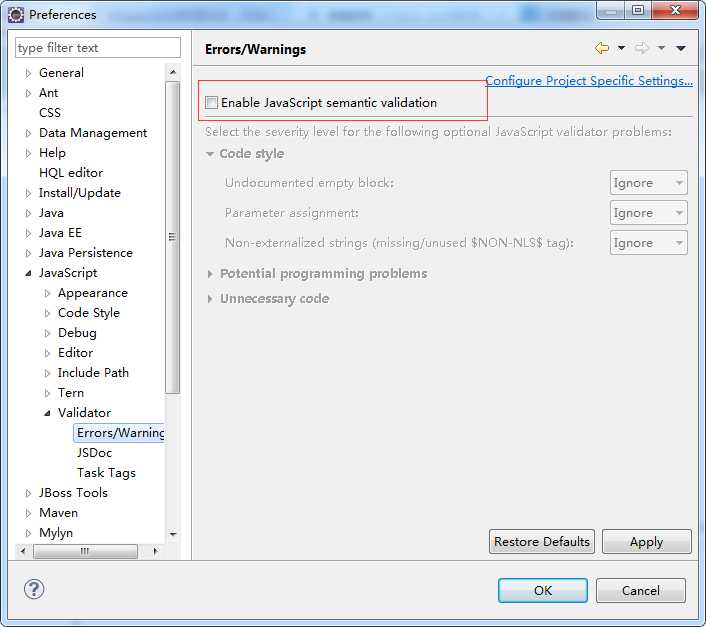
Task: Expand the Editor node arrow
Action: [x=47, y=353]
